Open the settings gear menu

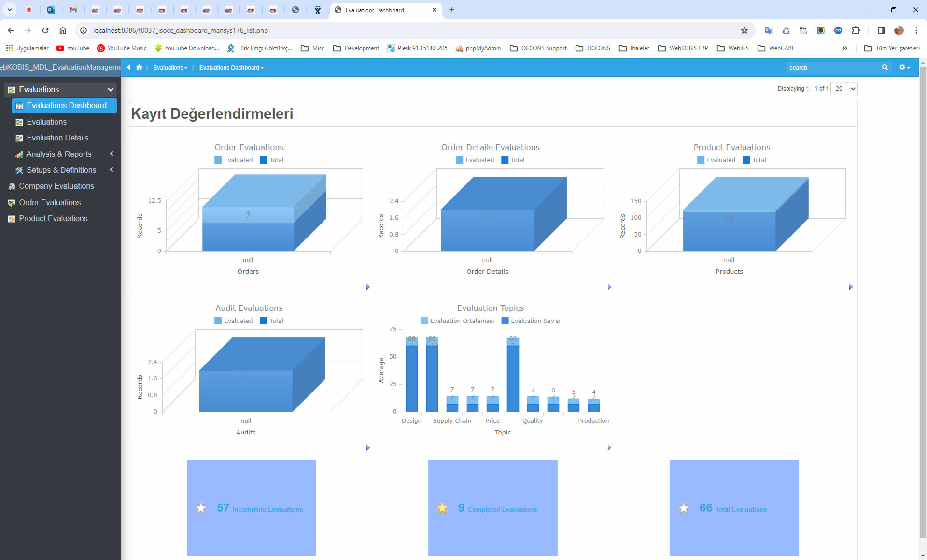904,68
